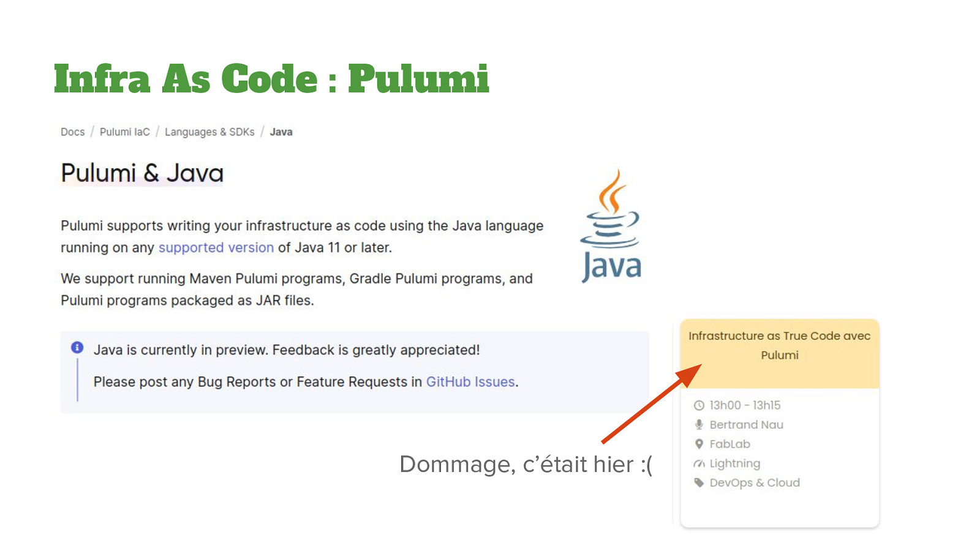Click the blue info icon in notice
980x551 pixels.
pos(77,348)
